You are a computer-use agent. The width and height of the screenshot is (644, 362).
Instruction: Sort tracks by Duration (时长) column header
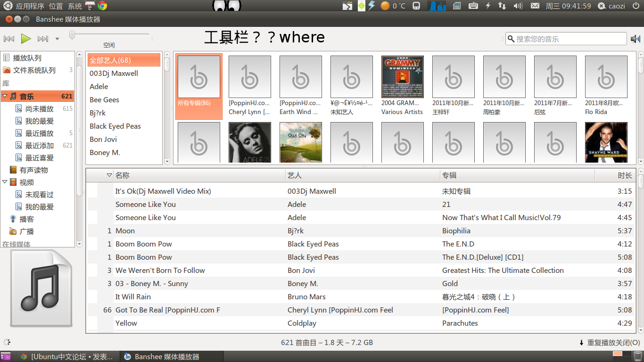pos(615,175)
